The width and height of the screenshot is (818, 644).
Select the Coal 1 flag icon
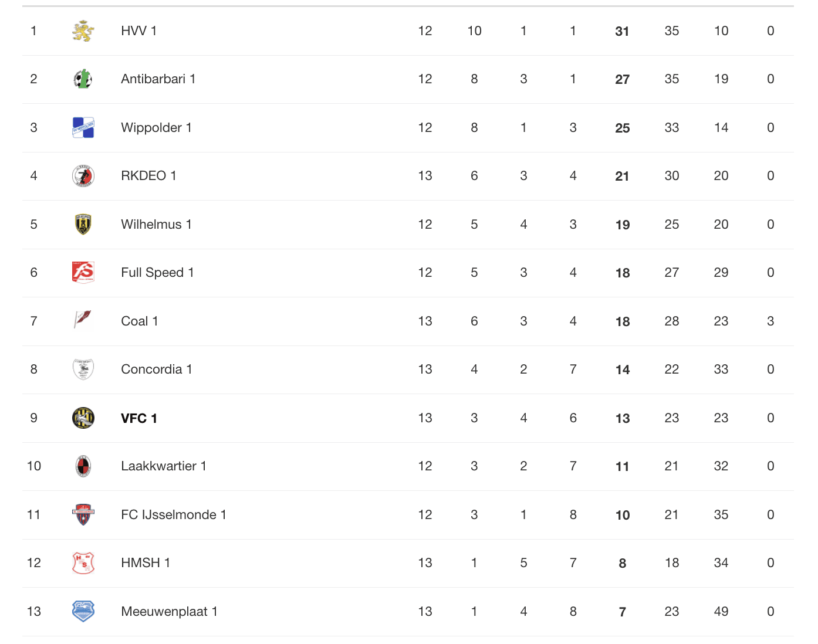pos(83,321)
